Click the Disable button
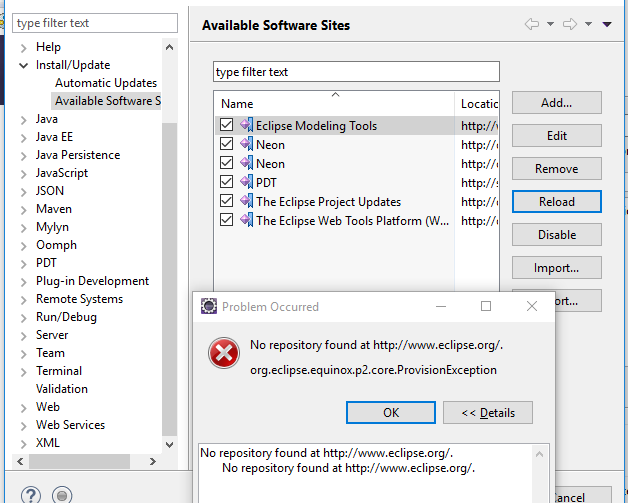Viewport: 628px width, 503px height. [556, 235]
